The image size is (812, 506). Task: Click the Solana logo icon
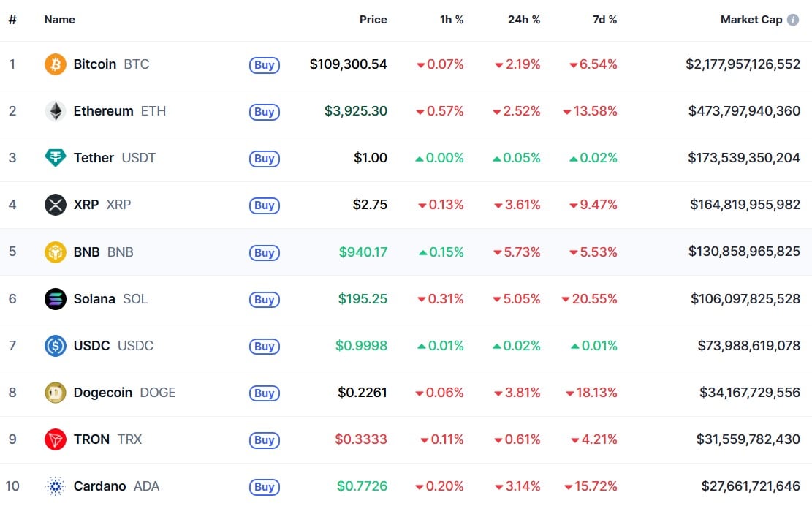[x=56, y=299]
